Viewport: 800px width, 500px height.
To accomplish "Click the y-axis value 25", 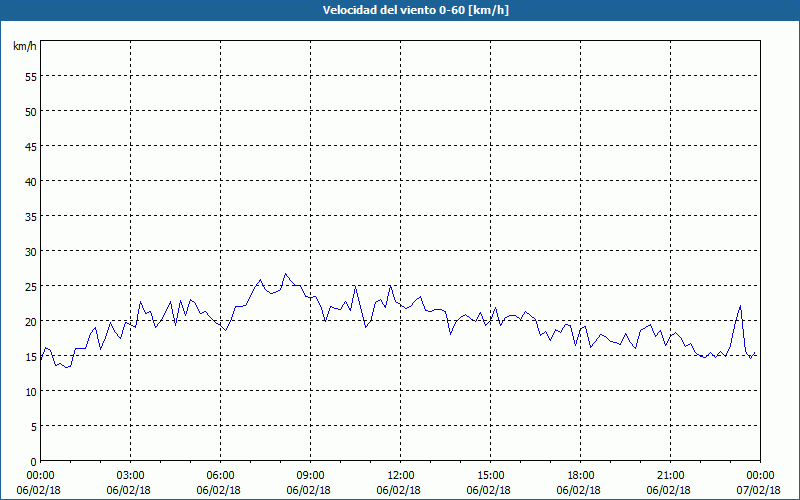I will coord(31,286).
